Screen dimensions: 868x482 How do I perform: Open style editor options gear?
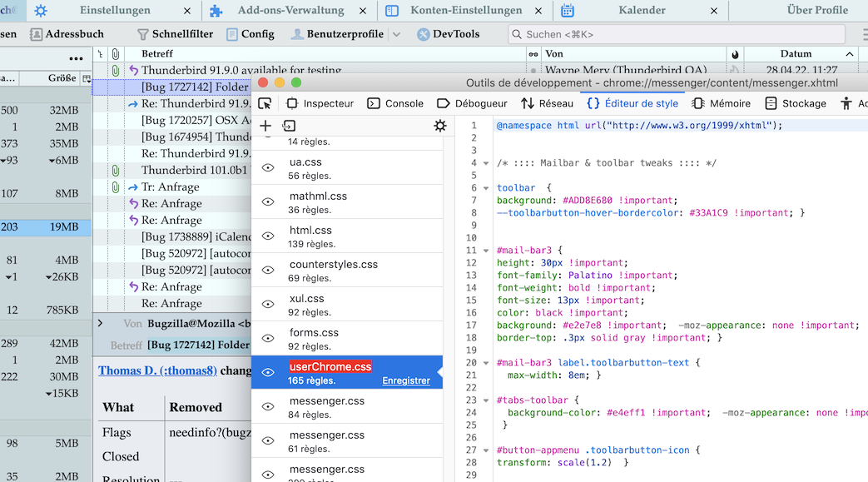440,126
